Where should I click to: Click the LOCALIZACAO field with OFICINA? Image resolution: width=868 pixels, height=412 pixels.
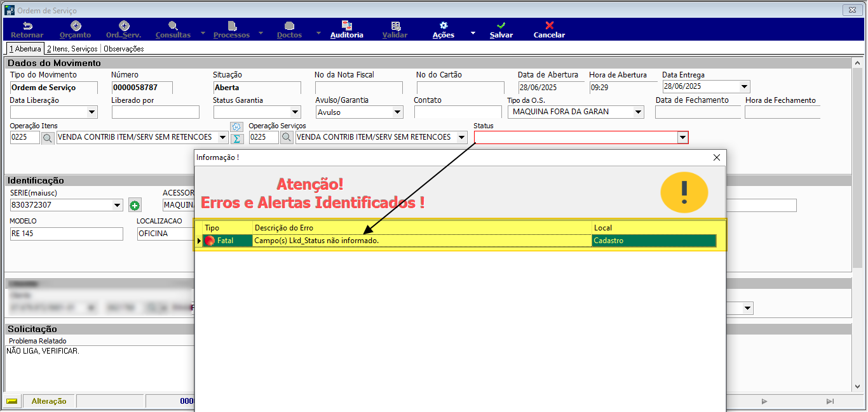[165, 234]
